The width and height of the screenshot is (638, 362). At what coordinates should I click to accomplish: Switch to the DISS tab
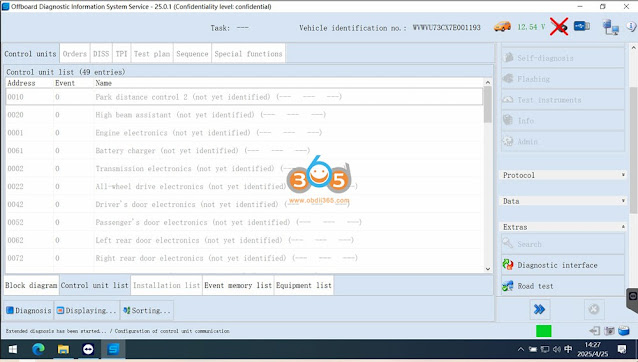tap(101, 54)
